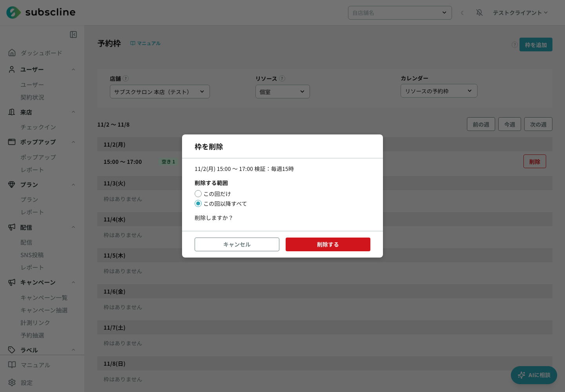This screenshot has width=565, height=392.
Task: Go to 前の週
Action: 481,124
